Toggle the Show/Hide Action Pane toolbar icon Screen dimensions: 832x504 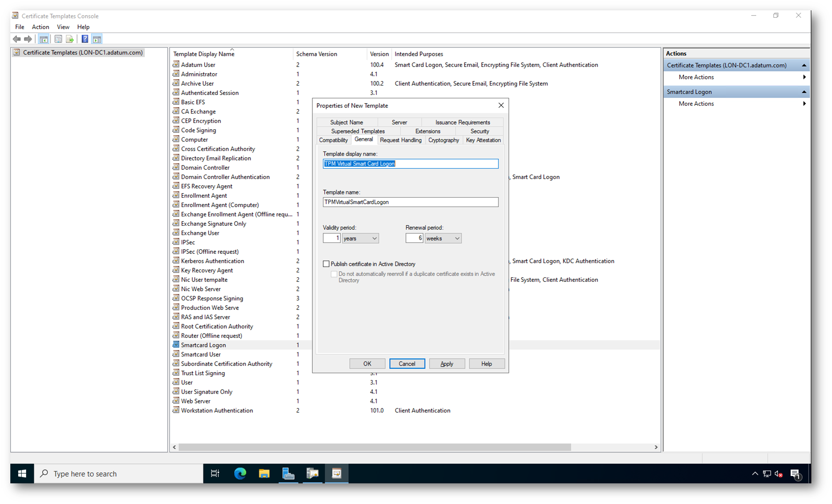[x=97, y=39]
